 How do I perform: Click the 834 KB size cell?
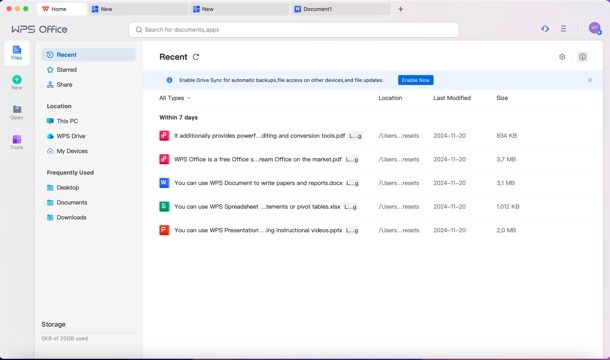507,136
